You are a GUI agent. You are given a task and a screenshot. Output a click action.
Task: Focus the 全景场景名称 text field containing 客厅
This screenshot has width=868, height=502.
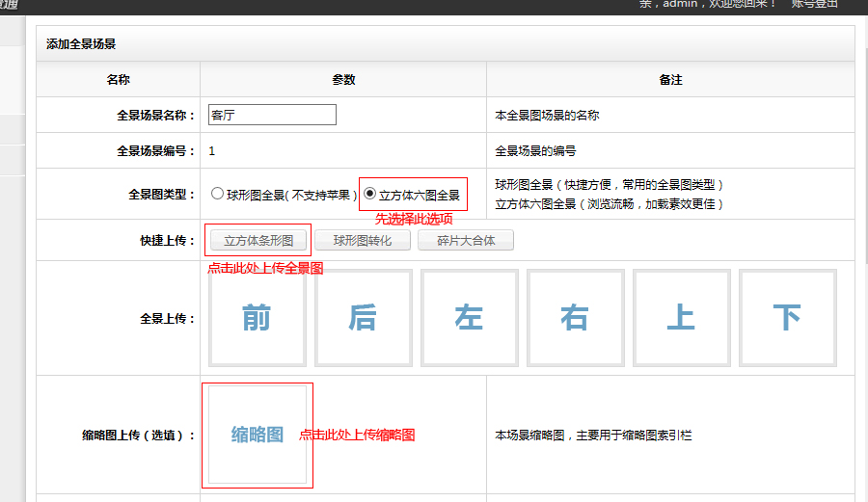click(273, 115)
